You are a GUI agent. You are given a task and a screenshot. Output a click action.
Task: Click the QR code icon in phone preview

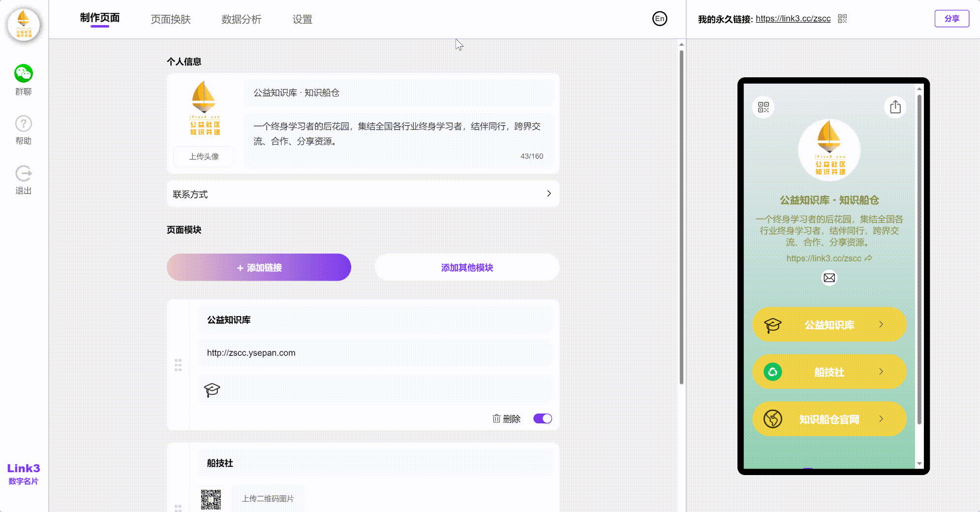point(763,107)
